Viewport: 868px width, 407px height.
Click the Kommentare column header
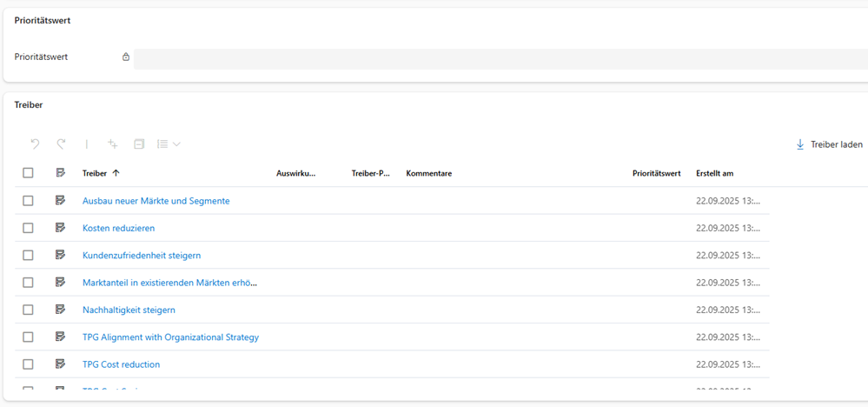[x=428, y=173]
